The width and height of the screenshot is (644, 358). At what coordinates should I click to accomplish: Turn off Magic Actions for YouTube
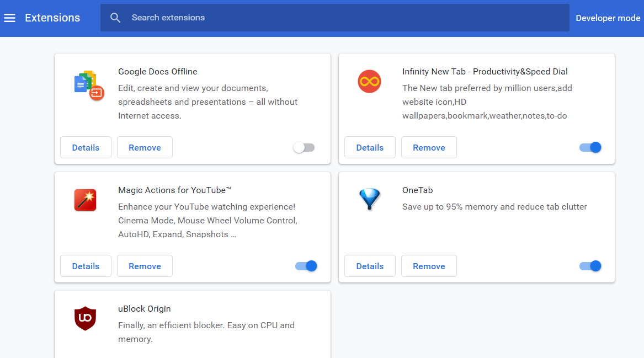(x=306, y=266)
